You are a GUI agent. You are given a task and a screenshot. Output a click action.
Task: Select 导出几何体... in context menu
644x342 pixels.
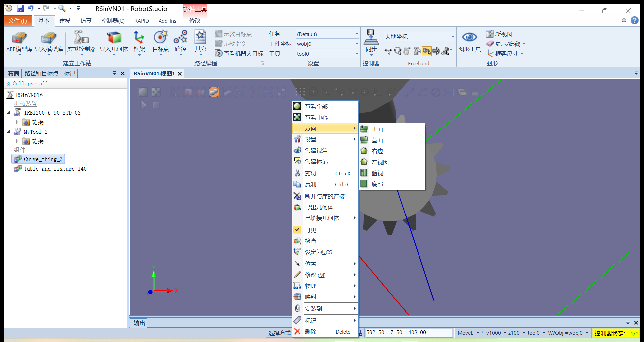tap(325, 207)
